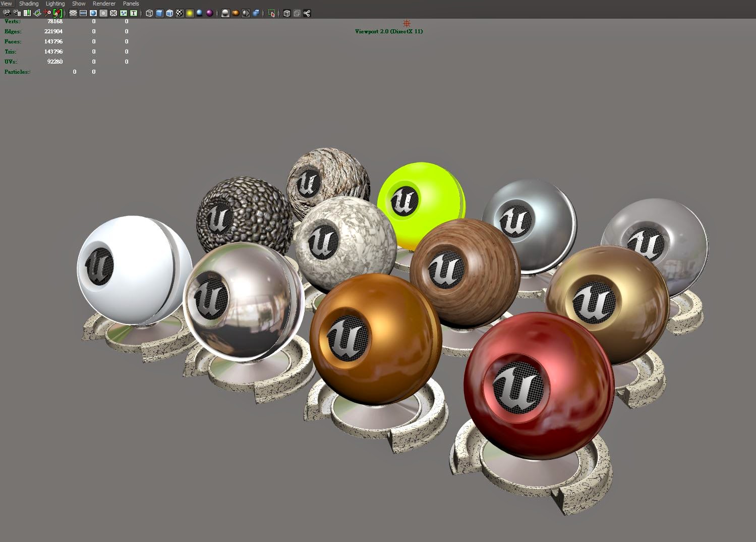This screenshot has height=542, width=756.
Task: Click the half-shaded circle anti-aliasing icon
Action: (x=246, y=13)
